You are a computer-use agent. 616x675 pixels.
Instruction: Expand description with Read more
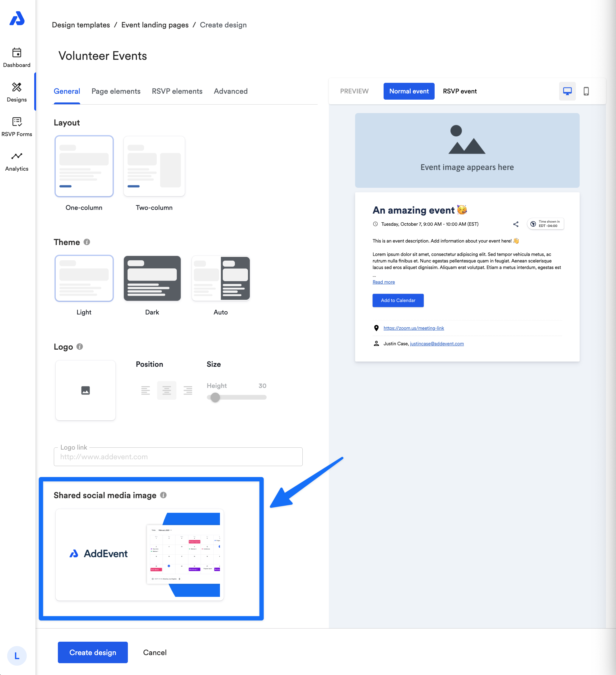[x=384, y=282]
